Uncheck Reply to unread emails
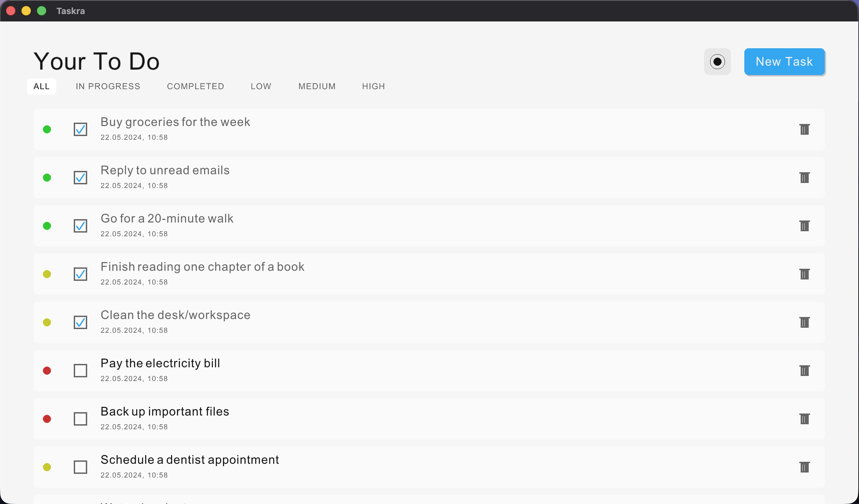The image size is (859, 504). click(80, 178)
